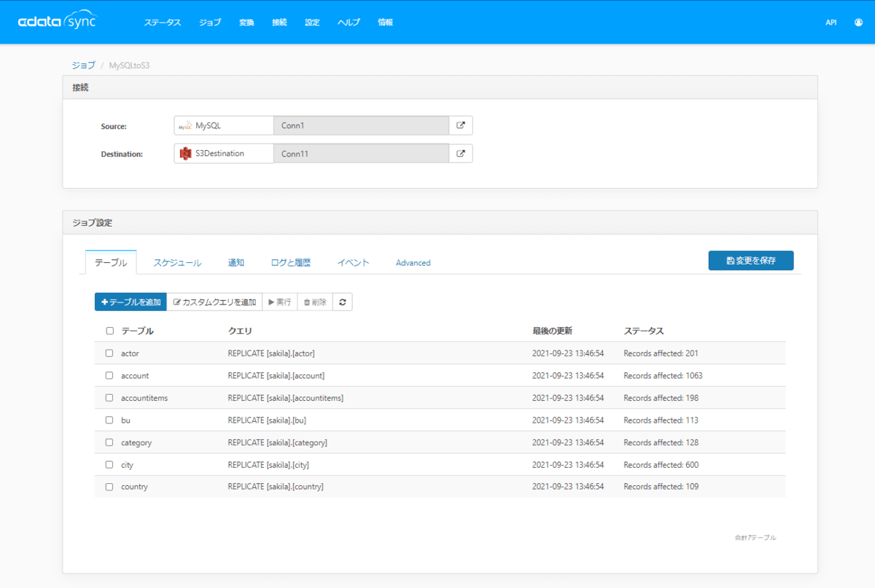Click the cdata sync logo

pos(58,21)
